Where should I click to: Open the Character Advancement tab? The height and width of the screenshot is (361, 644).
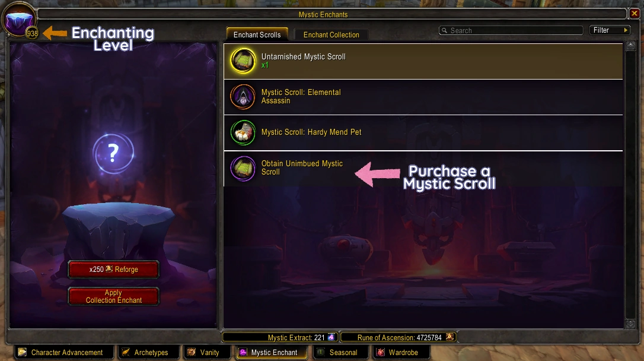point(64,352)
